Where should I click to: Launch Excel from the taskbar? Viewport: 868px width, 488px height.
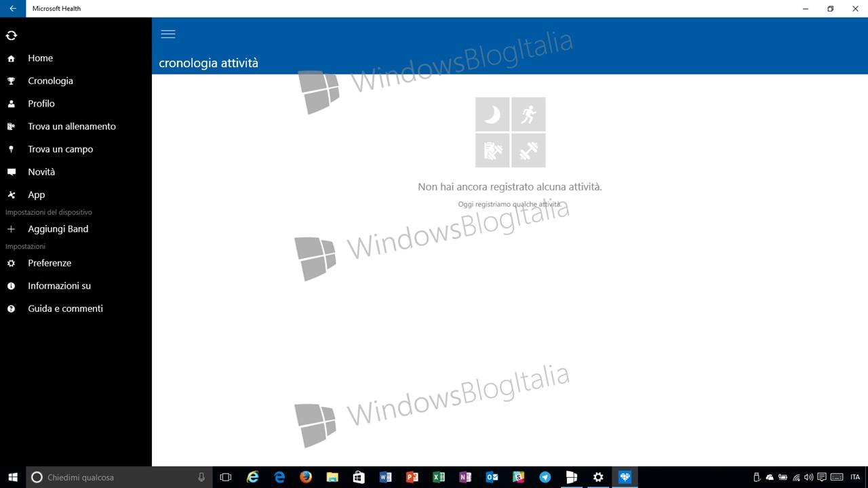pos(438,477)
